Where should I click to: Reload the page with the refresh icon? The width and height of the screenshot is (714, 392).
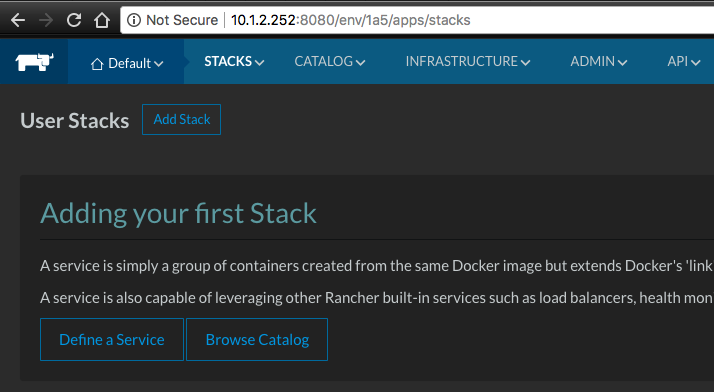[x=74, y=20]
